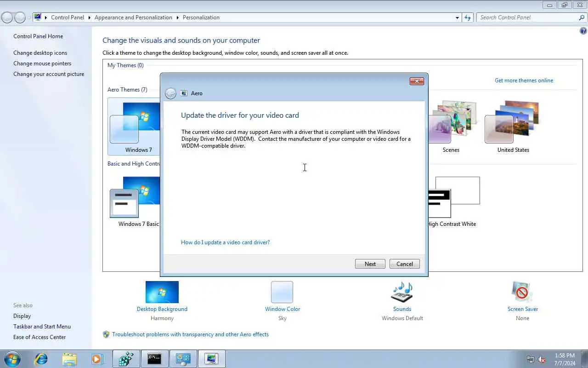The image size is (588, 368).
Task: Select the Windows 7 Basic theme
Action: (x=135, y=201)
